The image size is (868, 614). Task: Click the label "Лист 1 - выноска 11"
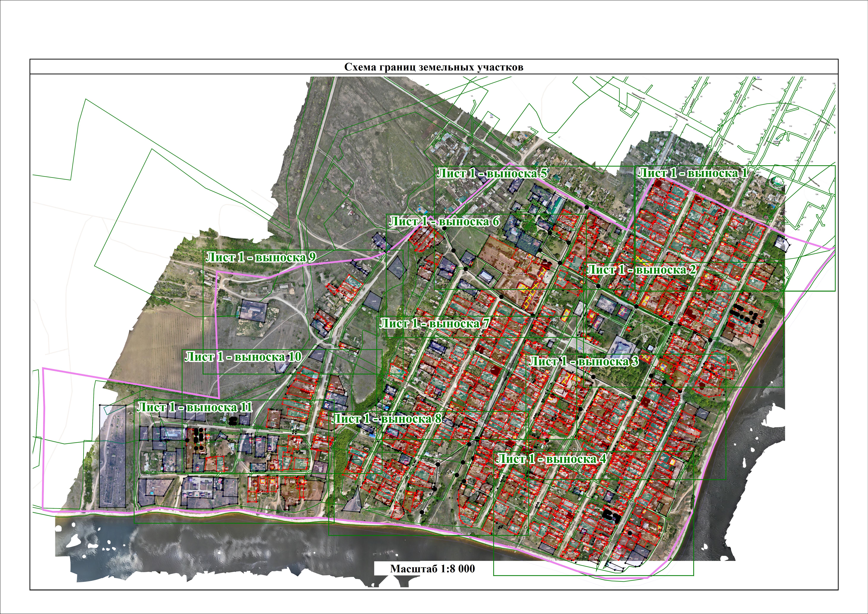pyautogui.click(x=195, y=407)
